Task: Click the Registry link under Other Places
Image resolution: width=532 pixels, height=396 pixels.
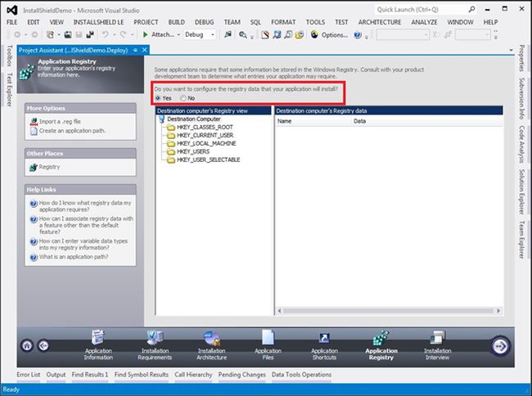Action: click(x=49, y=167)
